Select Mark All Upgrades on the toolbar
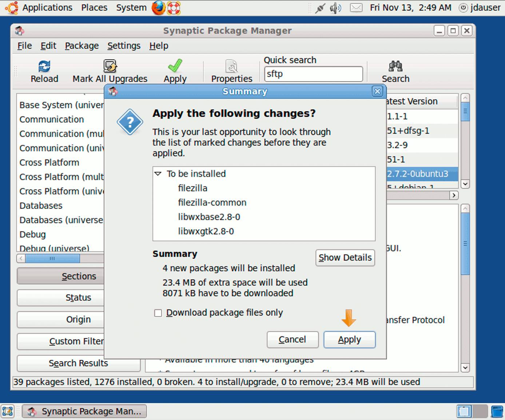 tap(110, 71)
